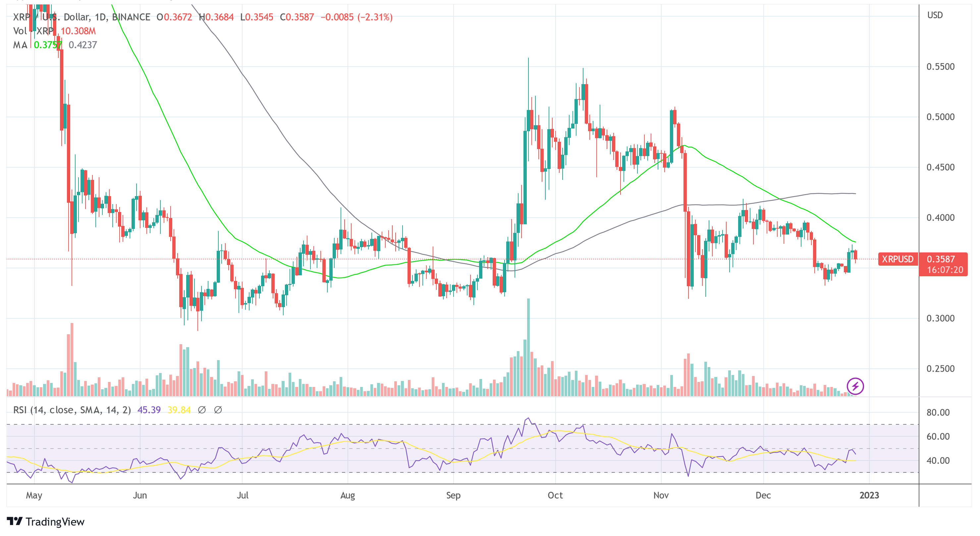Click the yellow RSI SMA value 39.84

click(179, 410)
